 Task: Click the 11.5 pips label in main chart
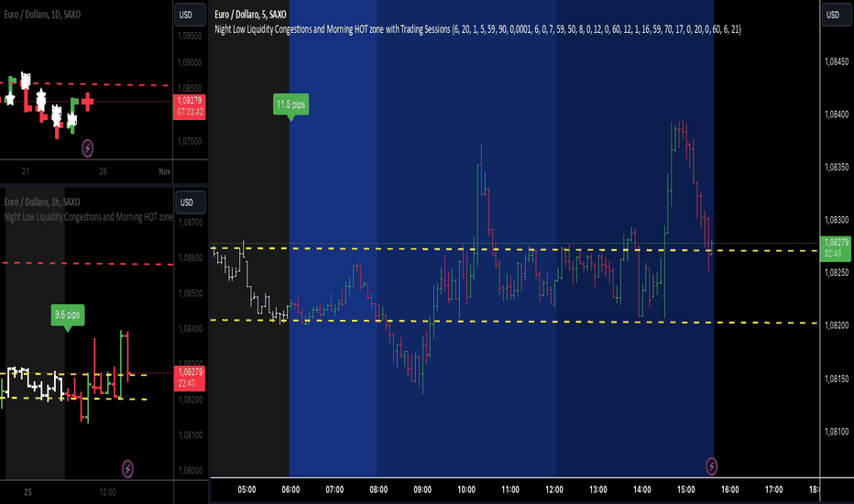tap(290, 104)
